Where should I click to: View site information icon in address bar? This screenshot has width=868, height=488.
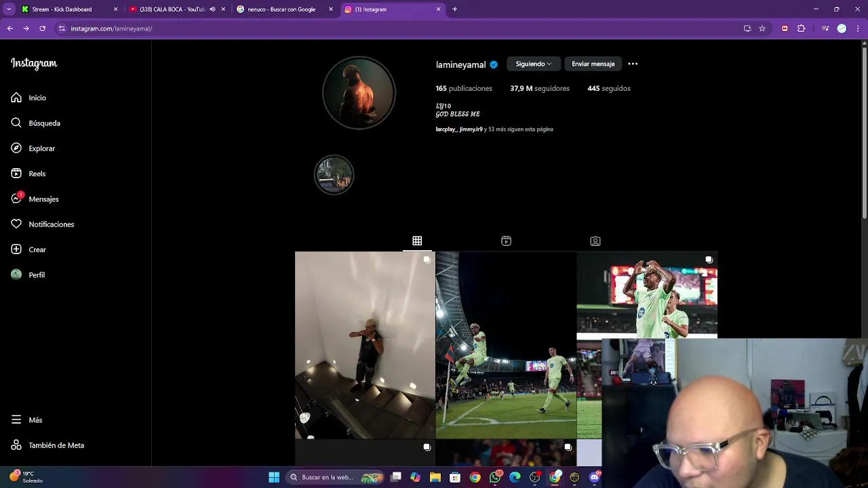62,28
